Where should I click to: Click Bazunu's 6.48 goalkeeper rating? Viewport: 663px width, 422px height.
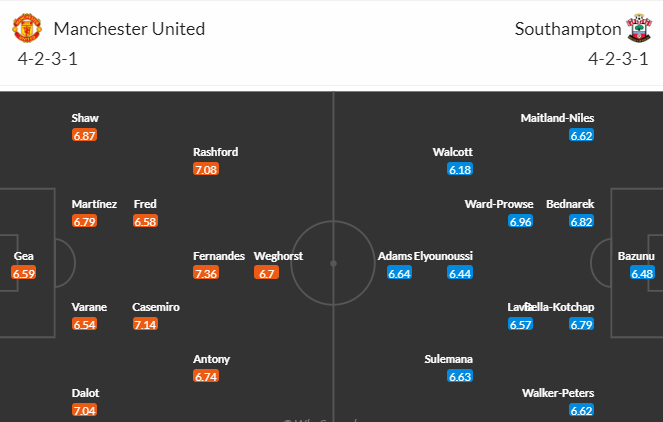coord(643,273)
